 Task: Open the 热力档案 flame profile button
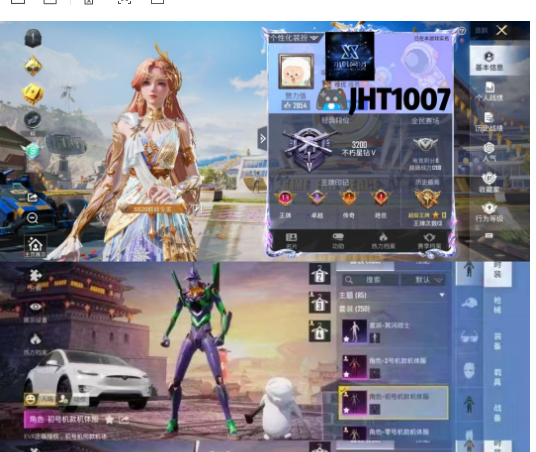click(x=383, y=240)
